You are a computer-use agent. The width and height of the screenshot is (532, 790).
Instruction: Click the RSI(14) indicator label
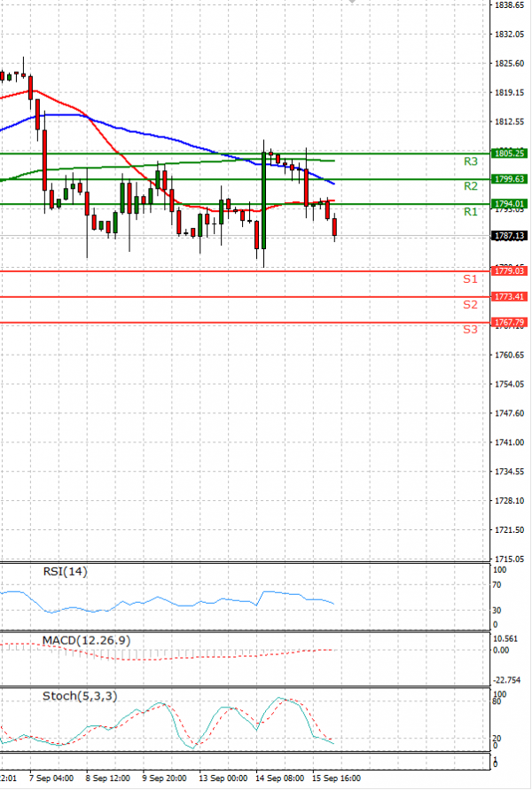[x=65, y=571]
